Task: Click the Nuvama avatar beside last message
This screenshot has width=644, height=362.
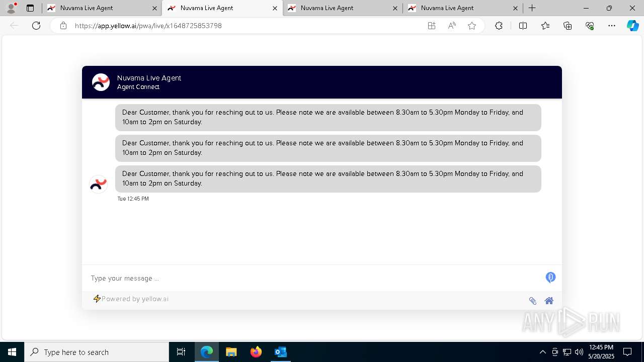Action: (x=98, y=185)
